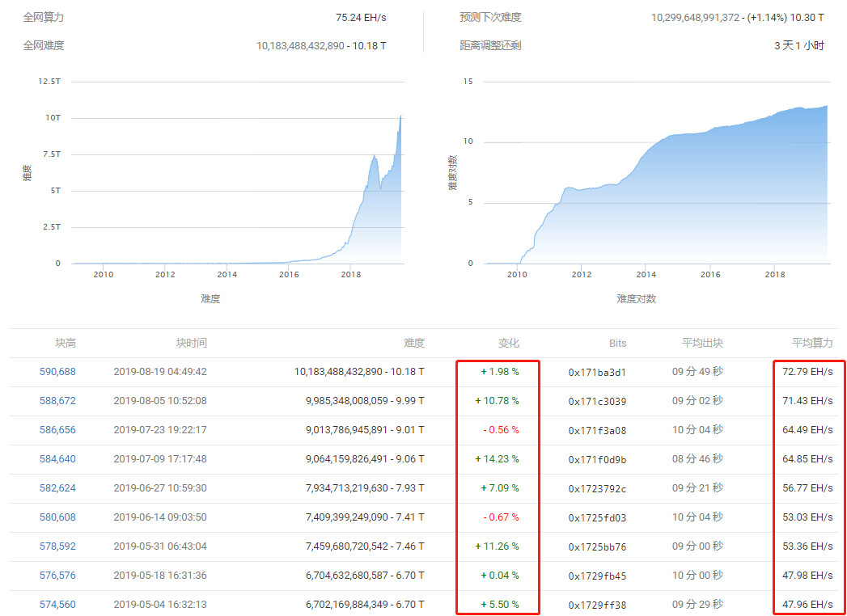Screen dimensions: 847x616
Task: Click Bits value 0x171c3039
Action: (x=598, y=402)
